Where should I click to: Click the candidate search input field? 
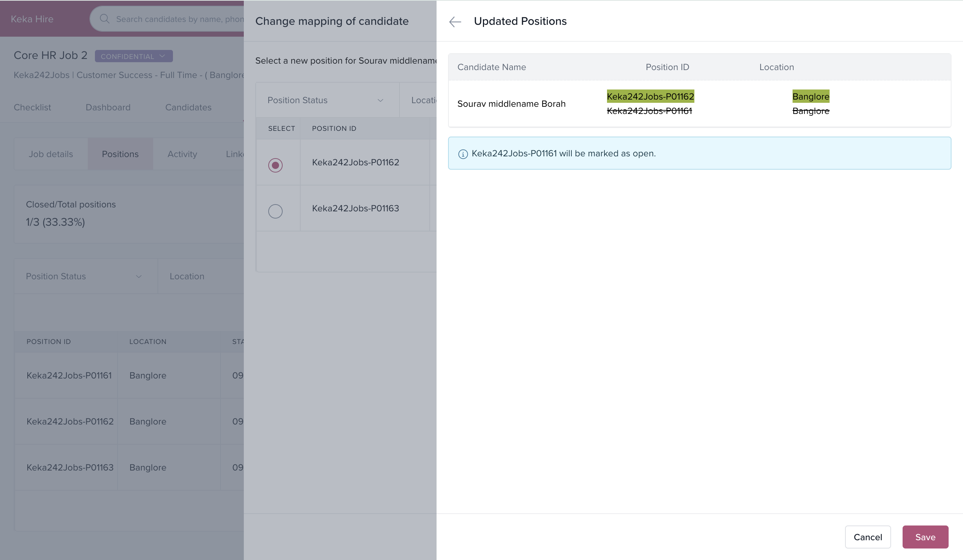point(179,19)
